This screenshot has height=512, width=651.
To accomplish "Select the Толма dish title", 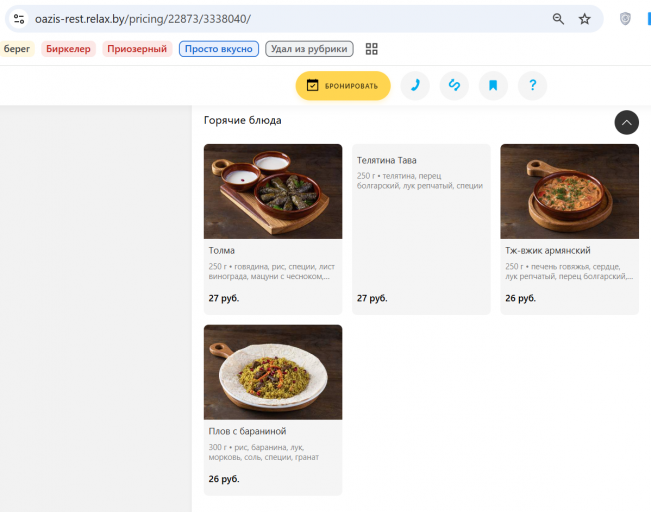I will pyautogui.click(x=222, y=250).
